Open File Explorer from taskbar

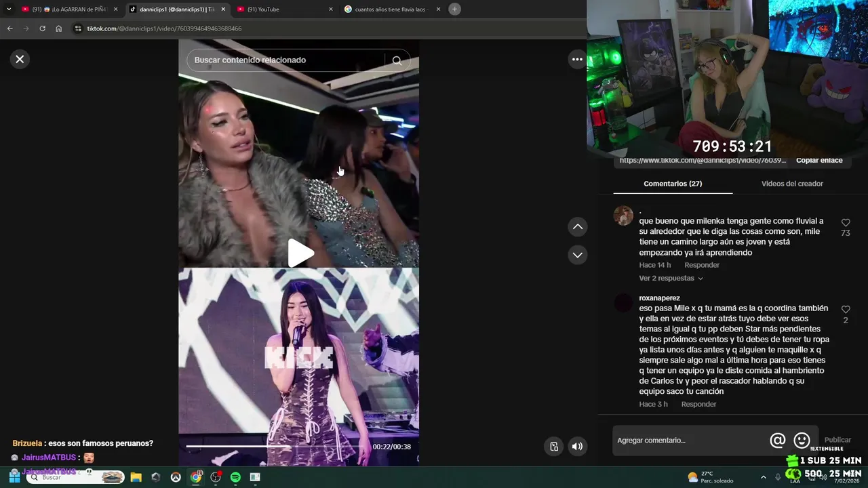coord(136,477)
